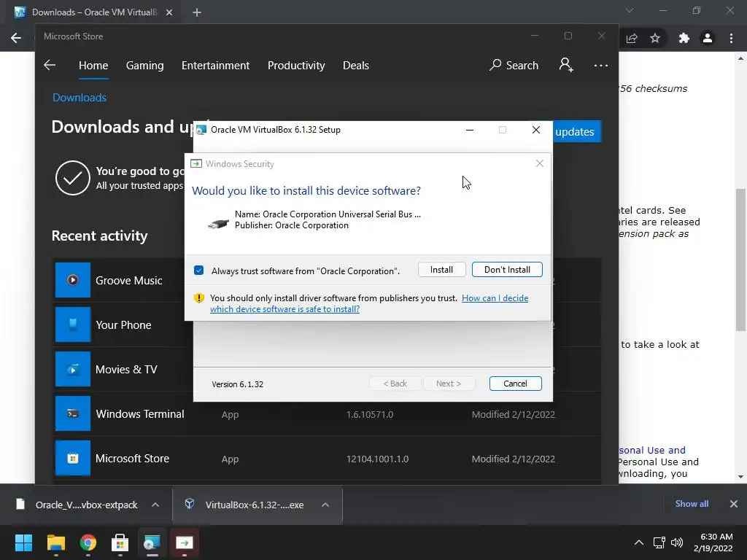
Task: Expand options for VirtualBox-6.1.32 exe download
Action: [325, 505]
